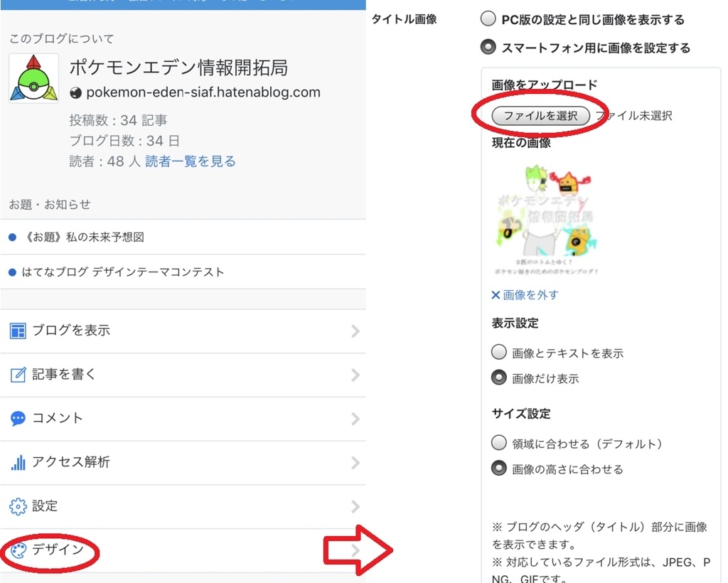Open the アクセス解析 menu row
This screenshot has width=728, height=583.
(183, 463)
